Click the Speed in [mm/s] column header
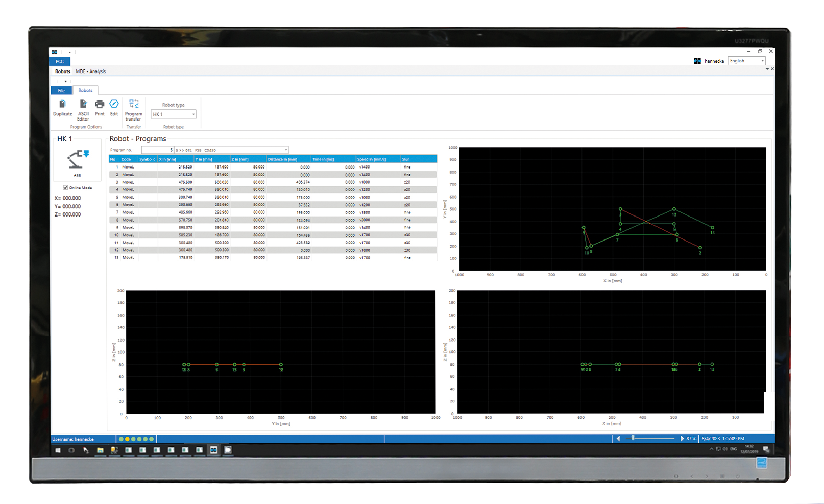The image size is (824, 504). point(372,159)
